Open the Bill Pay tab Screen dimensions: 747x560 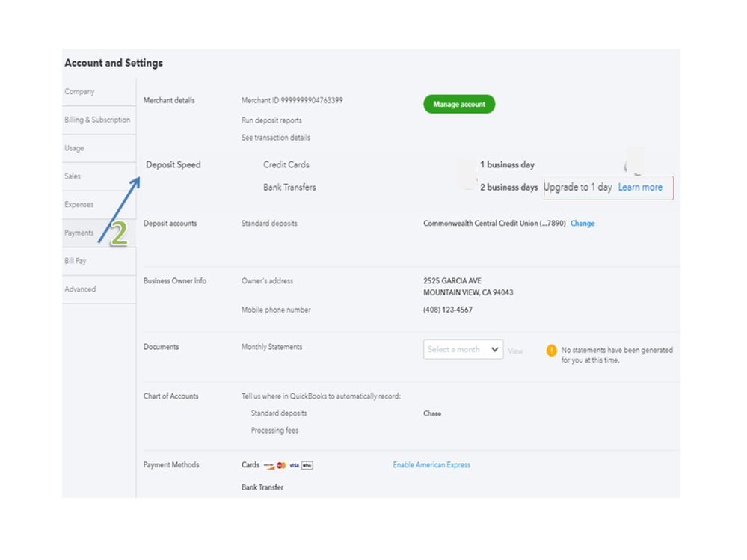[75, 261]
